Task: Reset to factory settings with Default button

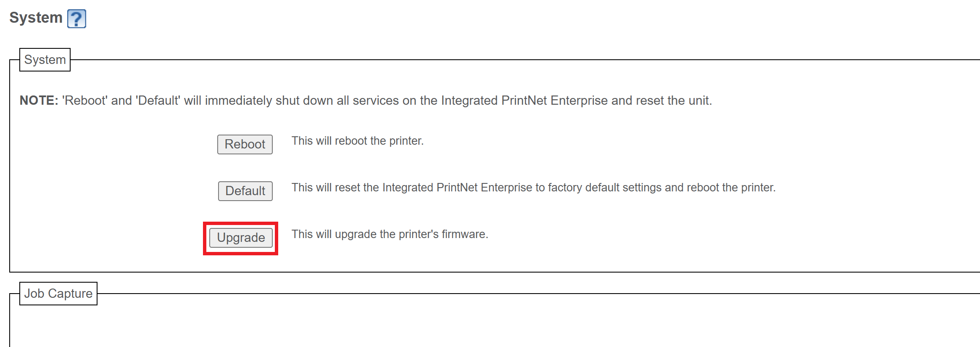Action: click(245, 191)
